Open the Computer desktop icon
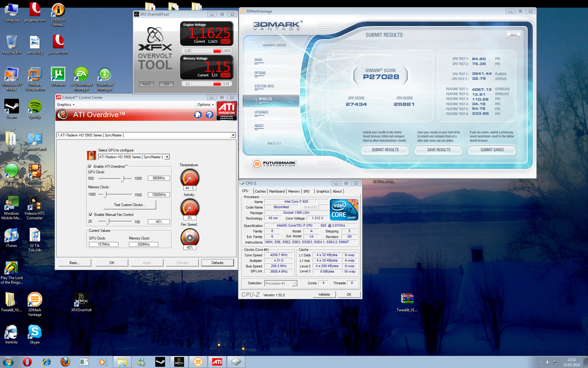The height and width of the screenshot is (368, 588). click(12, 13)
